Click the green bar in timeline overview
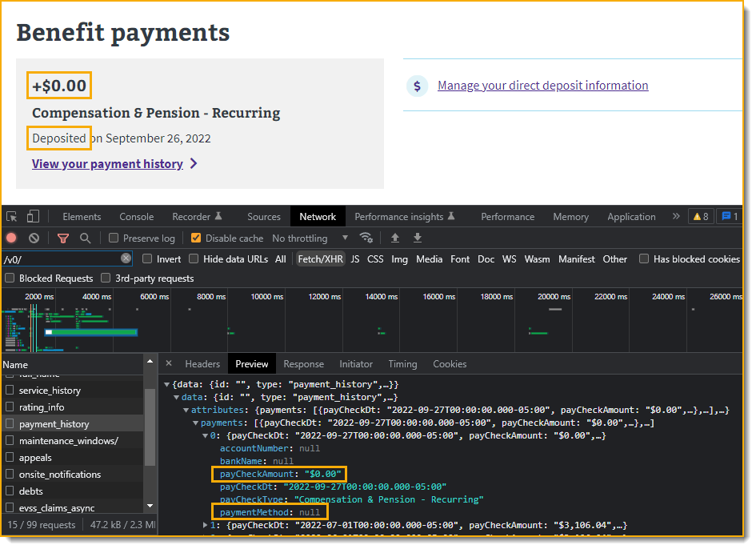The height and width of the screenshot is (549, 756). [91, 332]
